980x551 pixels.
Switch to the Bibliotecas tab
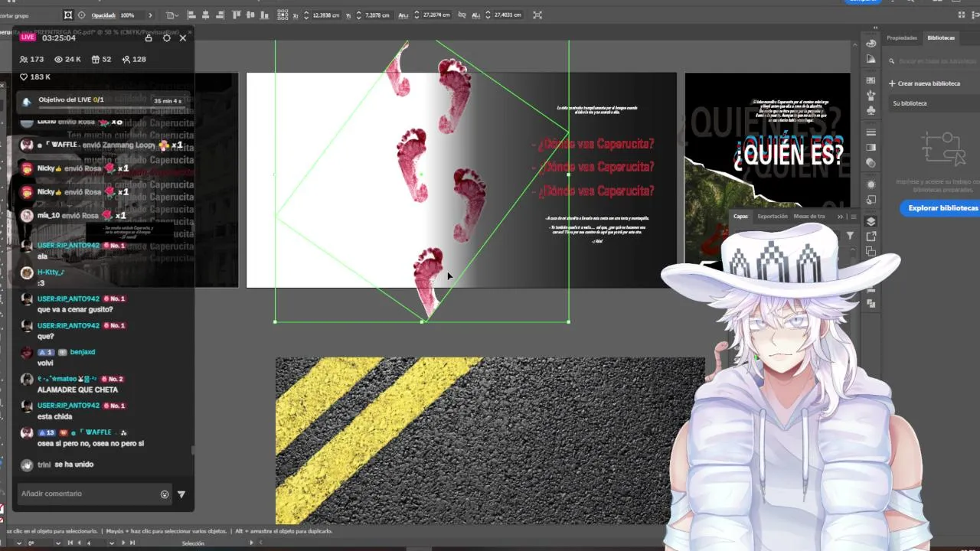click(941, 37)
